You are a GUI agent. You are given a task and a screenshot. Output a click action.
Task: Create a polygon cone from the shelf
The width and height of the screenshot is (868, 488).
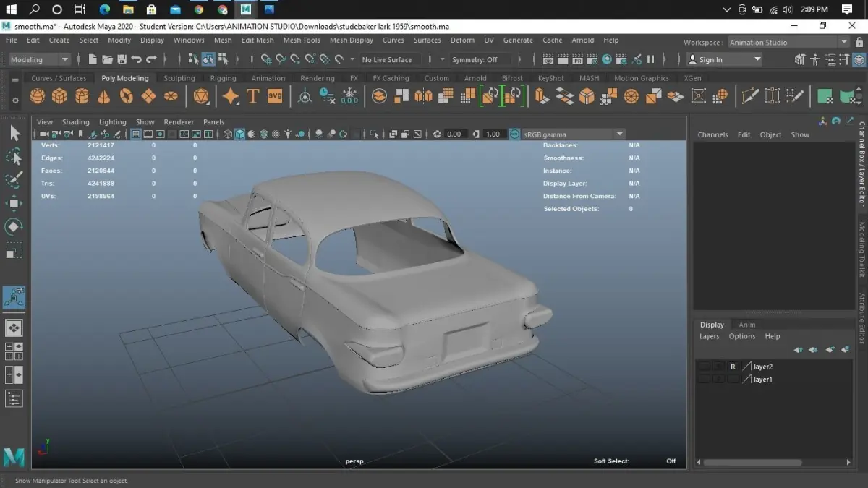(104, 96)
